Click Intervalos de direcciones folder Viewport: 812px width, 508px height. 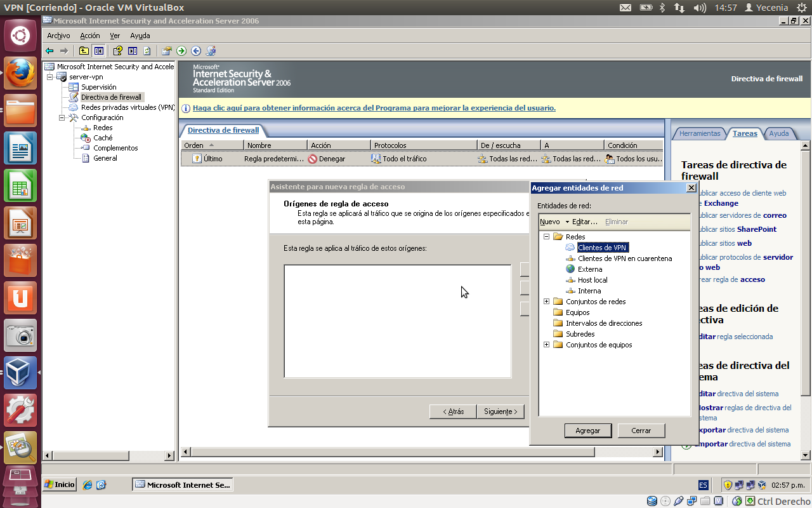click(604, 323)
